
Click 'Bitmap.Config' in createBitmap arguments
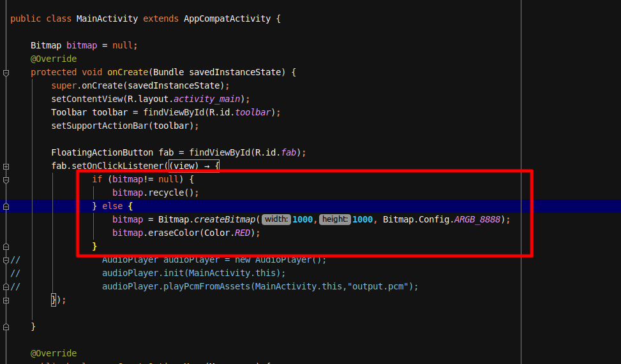click(x=416, y=219)
